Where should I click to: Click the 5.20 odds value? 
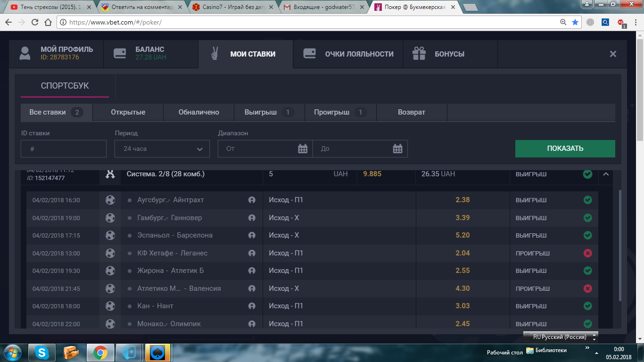pyautogui.click(x=462, y=235)
